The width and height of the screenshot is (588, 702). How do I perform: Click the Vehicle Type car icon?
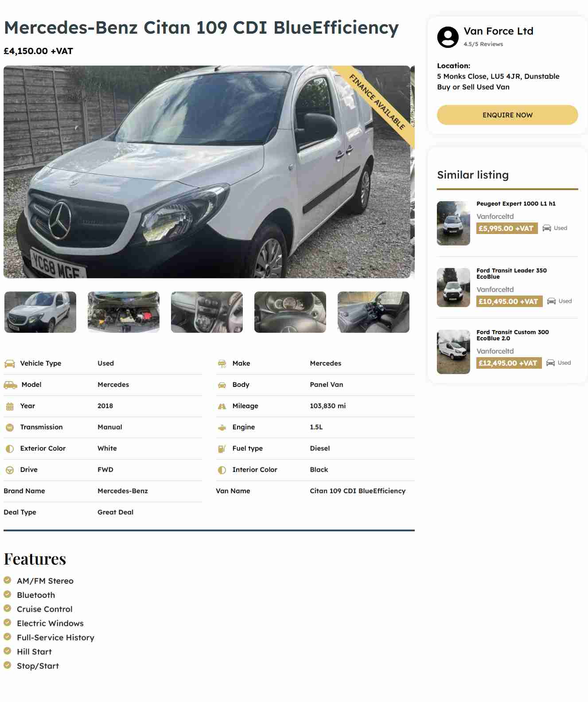coord(10,364)
